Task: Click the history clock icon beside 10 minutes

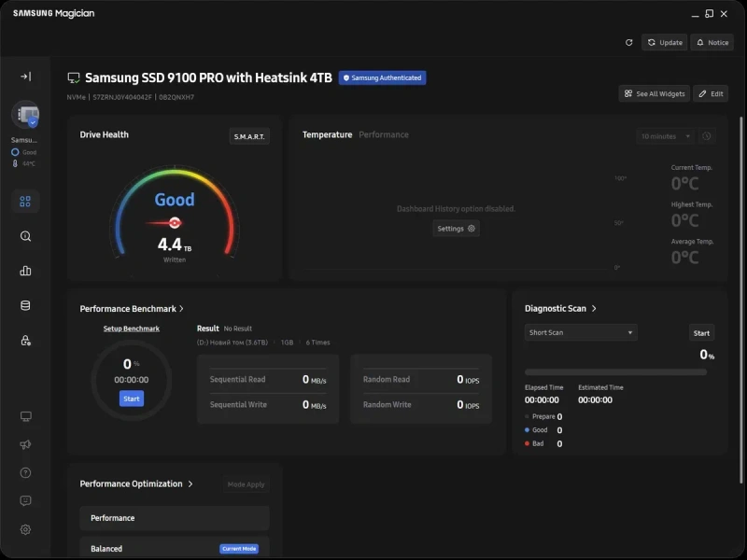Action: coord(707,136)
